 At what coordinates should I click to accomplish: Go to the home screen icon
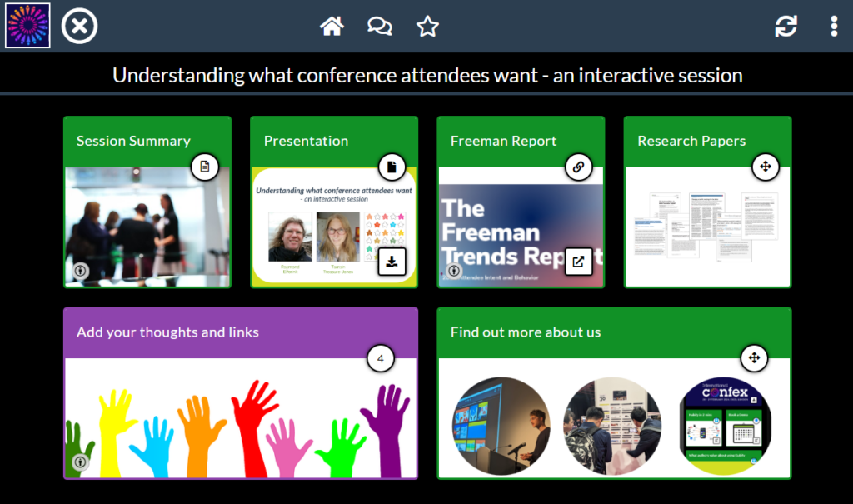332,26
